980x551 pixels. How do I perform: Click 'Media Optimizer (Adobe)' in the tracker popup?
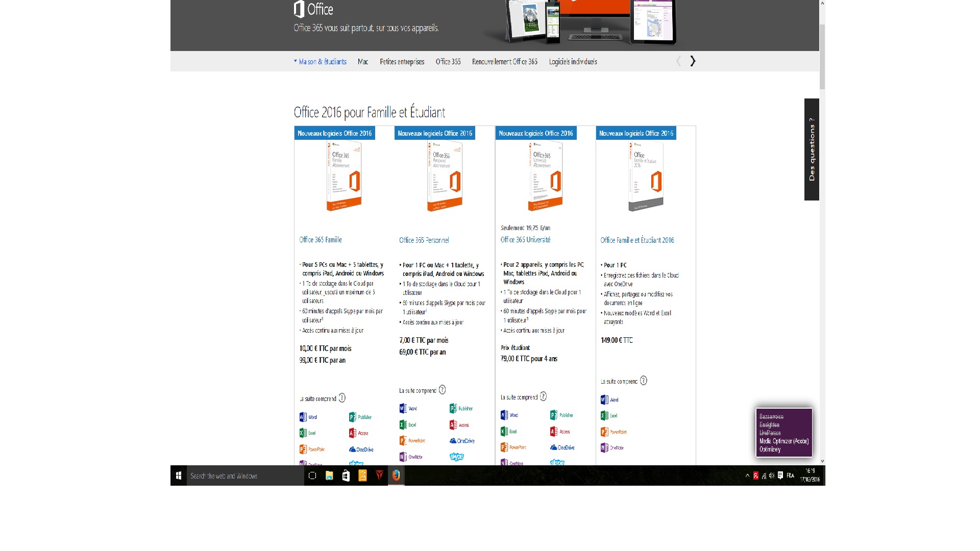click(784, 441)
